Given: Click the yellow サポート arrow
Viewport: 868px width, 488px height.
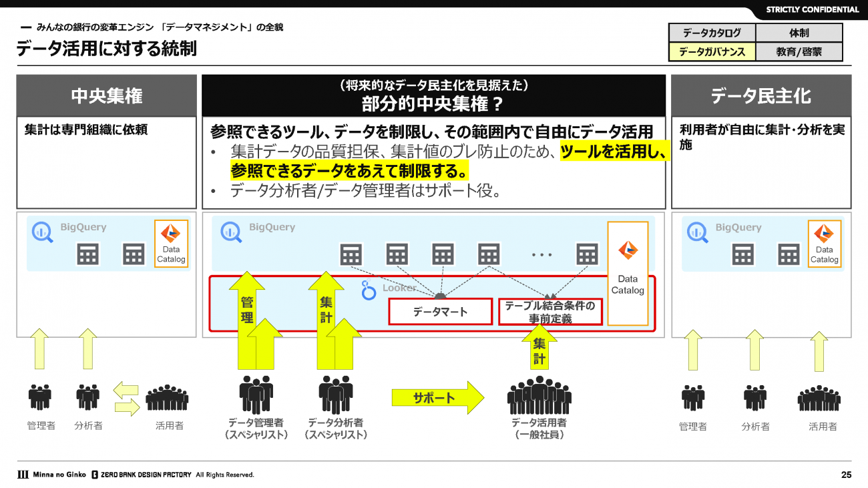Looking at the screenshot, I should pos(437,398).
